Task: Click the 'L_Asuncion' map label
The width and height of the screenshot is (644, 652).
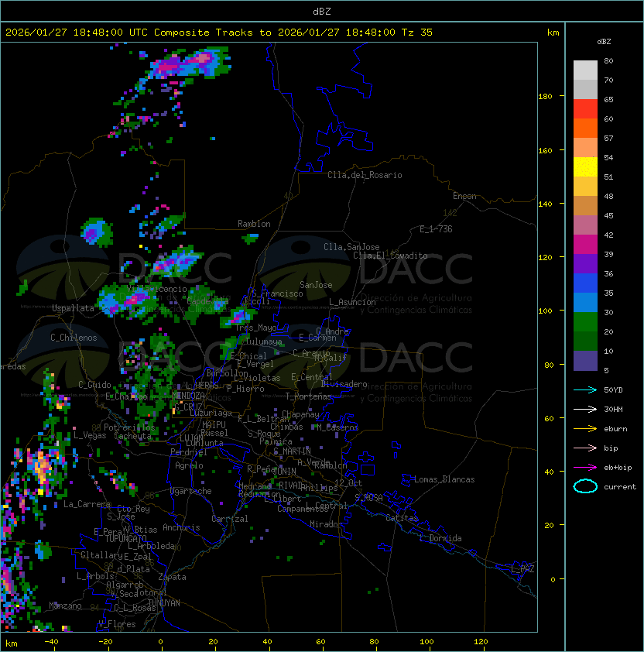Action: click(x=352, y=302)
